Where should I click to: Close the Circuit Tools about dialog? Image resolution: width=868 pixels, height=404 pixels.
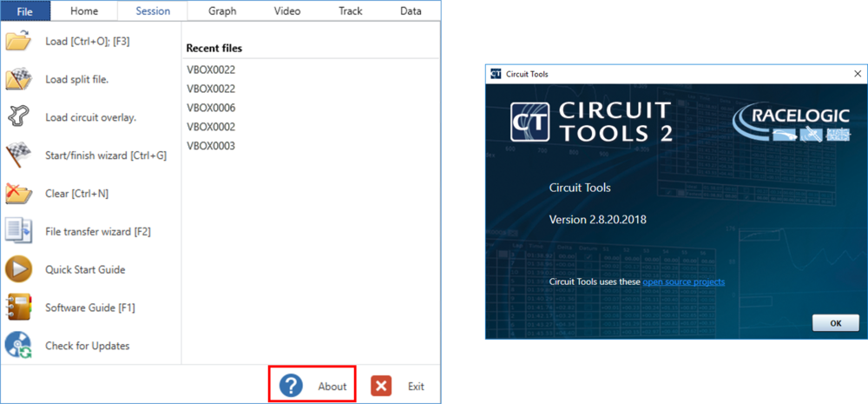858,74
